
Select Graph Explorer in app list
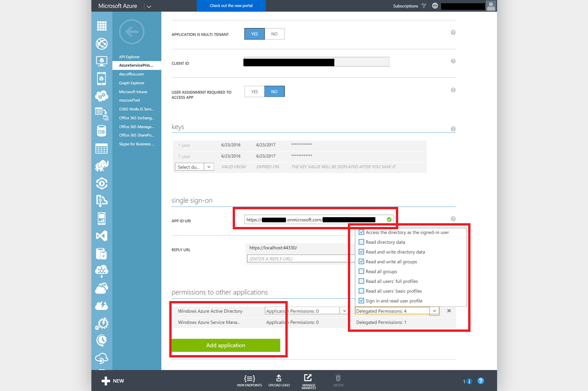131,83
